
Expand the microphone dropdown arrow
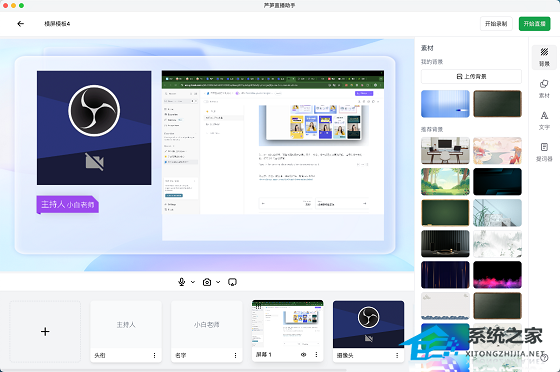193,282
